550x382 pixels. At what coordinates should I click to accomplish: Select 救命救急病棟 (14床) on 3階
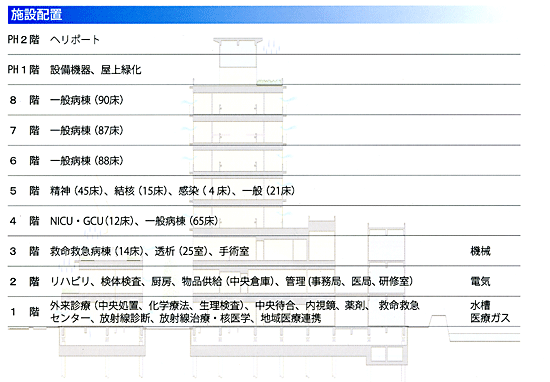click(97, 251)
